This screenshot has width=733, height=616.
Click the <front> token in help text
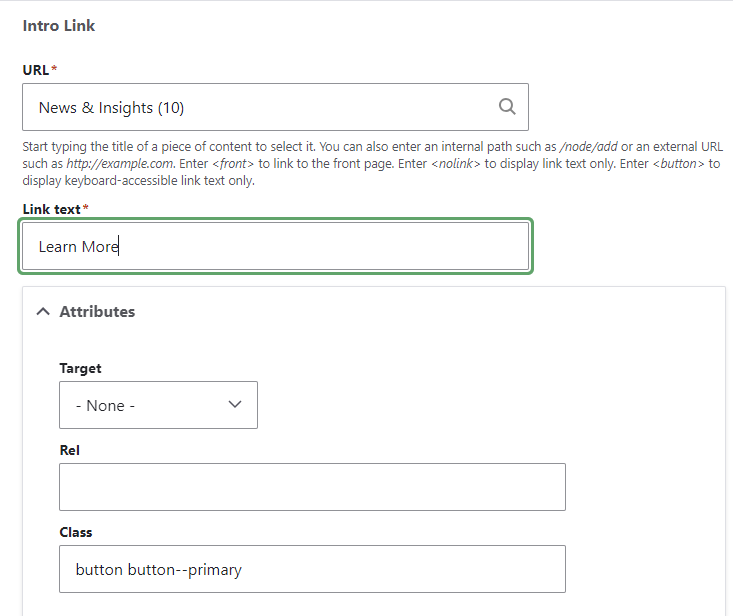pyautogui.click(x=232, y=164)
